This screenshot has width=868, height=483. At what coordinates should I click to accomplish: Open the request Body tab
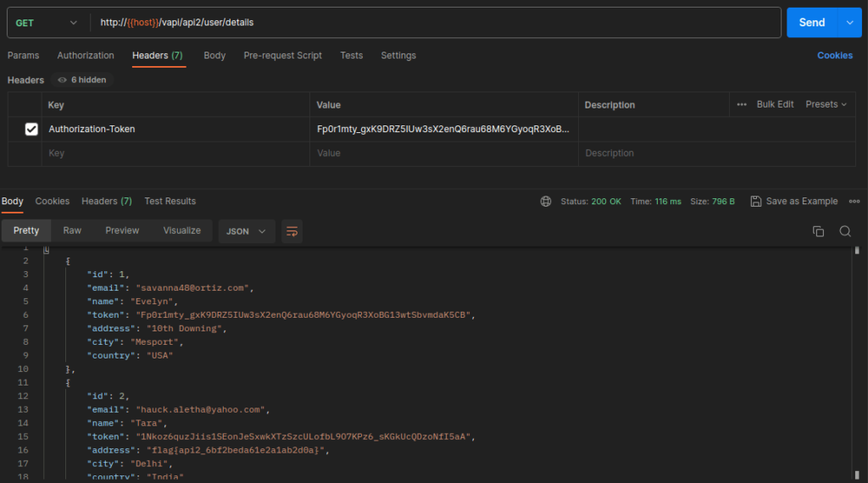[x=214, y=55]
